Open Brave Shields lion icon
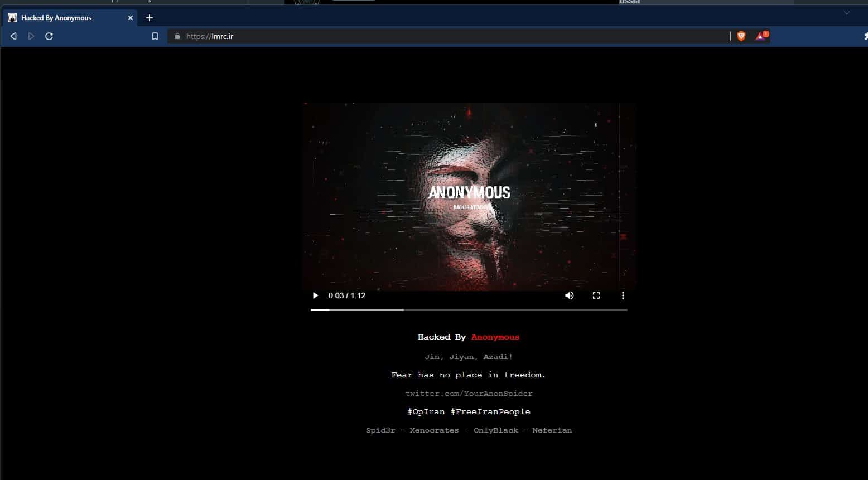868x480 pixels. point(741,36)
